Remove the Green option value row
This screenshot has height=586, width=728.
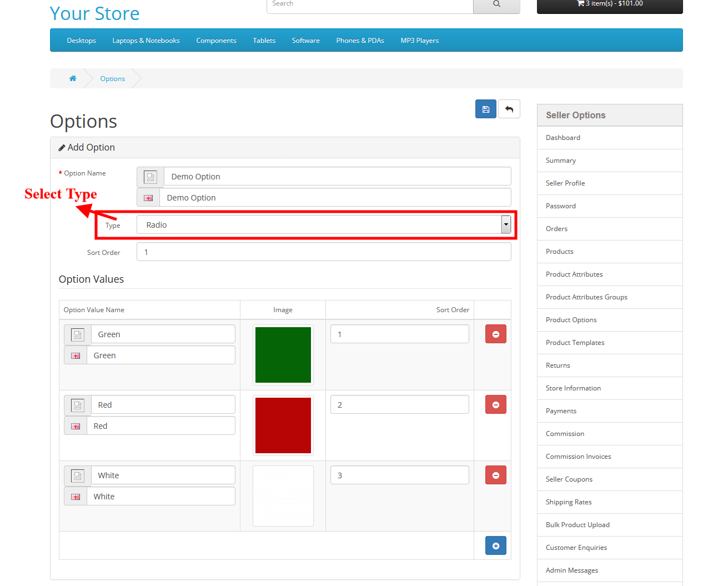click(495, 334)
